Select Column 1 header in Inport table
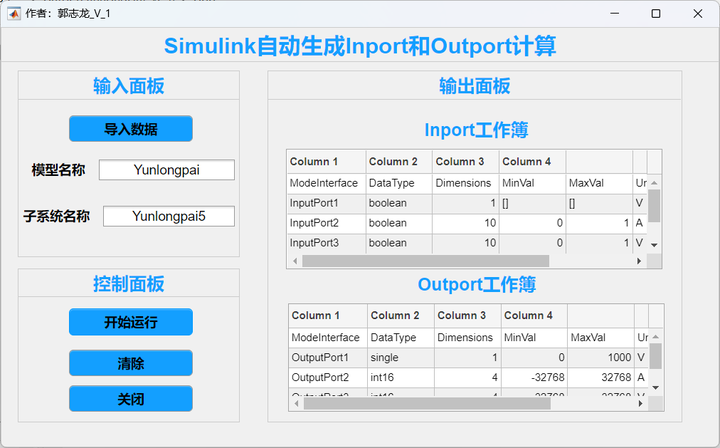 [x=326, y=162]
